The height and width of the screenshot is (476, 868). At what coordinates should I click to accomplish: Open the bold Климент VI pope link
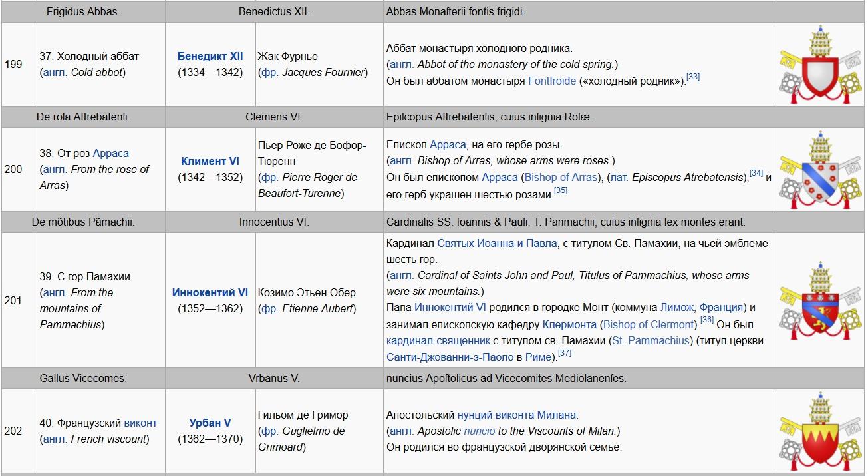pos(210,161)
